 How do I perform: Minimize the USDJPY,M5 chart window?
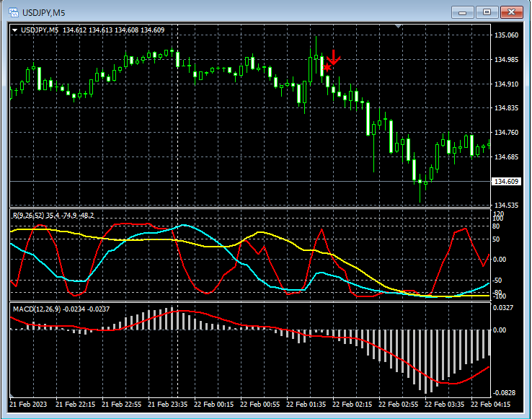464,12
